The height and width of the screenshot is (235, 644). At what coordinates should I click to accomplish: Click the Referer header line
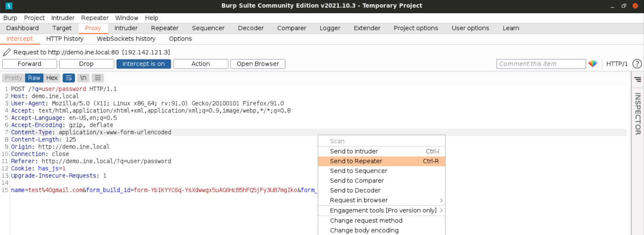pyautogui.click(x=91, y=161)
